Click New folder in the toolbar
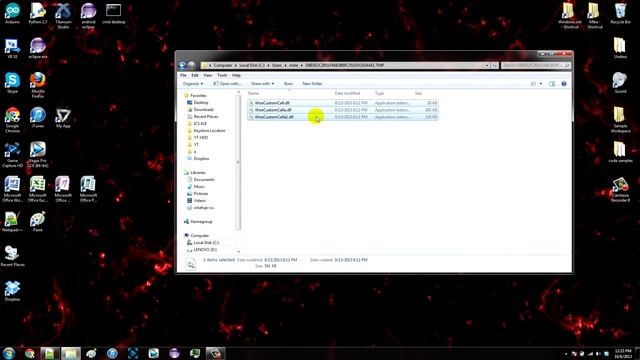Screen dimensions: 640x360 pos(312,84)
